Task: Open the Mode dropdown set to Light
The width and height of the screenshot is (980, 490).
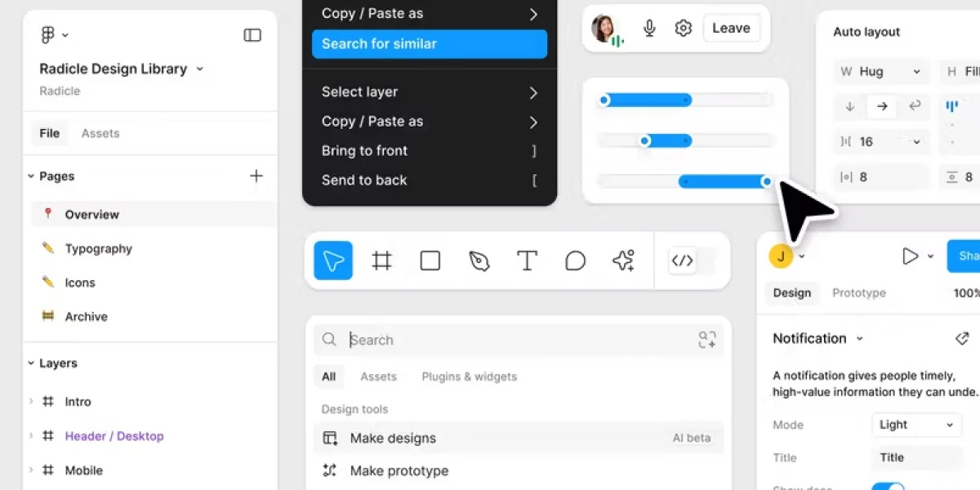Action: point(915,425)
